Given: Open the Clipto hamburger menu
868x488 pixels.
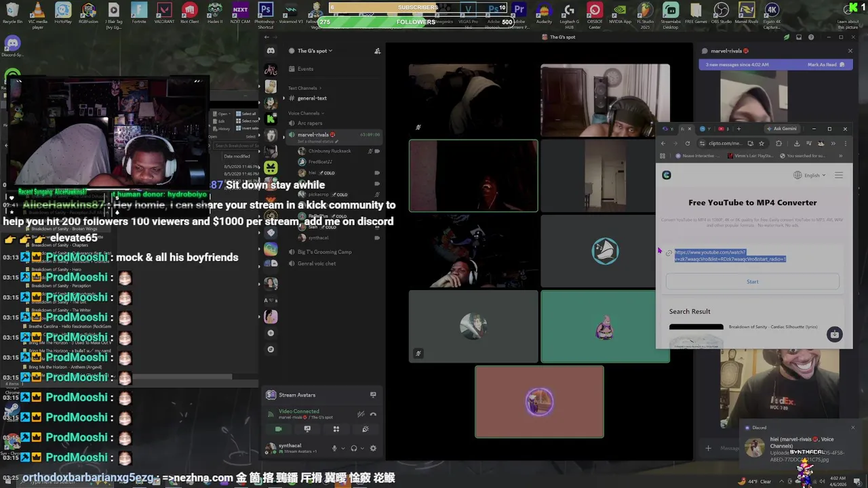Looking at the screenshot, I should [x=839, y=176].
